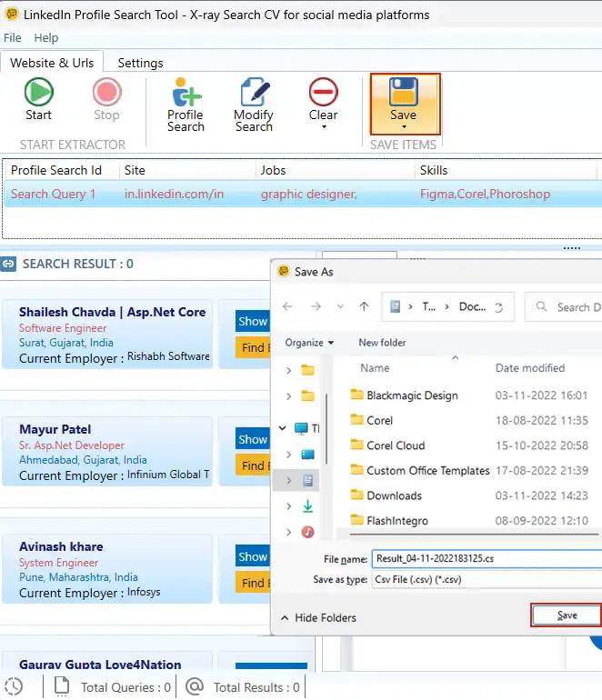Click New folder in Save As dialog
The image size is (602, 700).
[x=382, y=343]
